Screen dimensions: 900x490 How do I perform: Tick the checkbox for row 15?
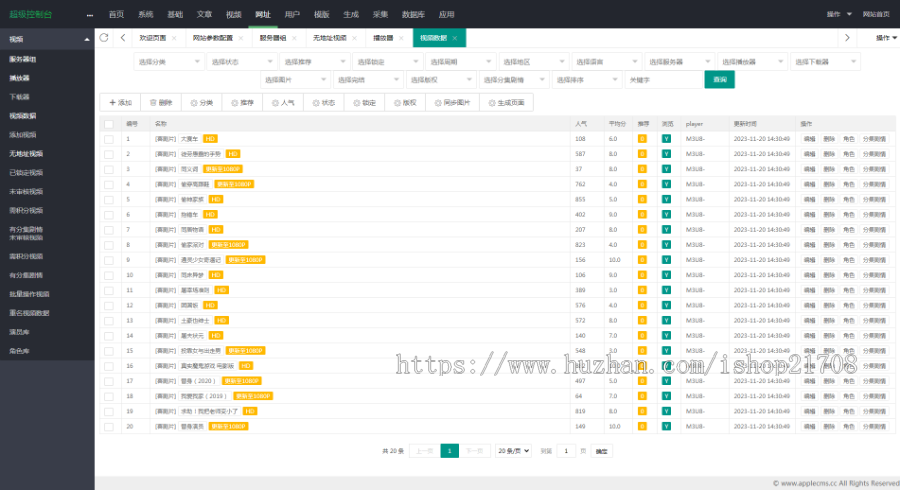coord(109,351)
